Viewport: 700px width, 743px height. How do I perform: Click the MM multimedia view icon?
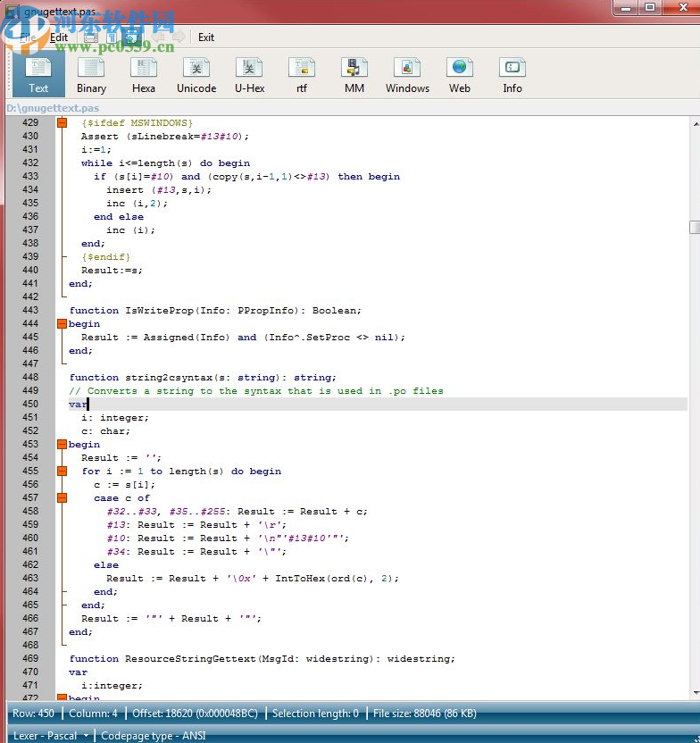354,75
